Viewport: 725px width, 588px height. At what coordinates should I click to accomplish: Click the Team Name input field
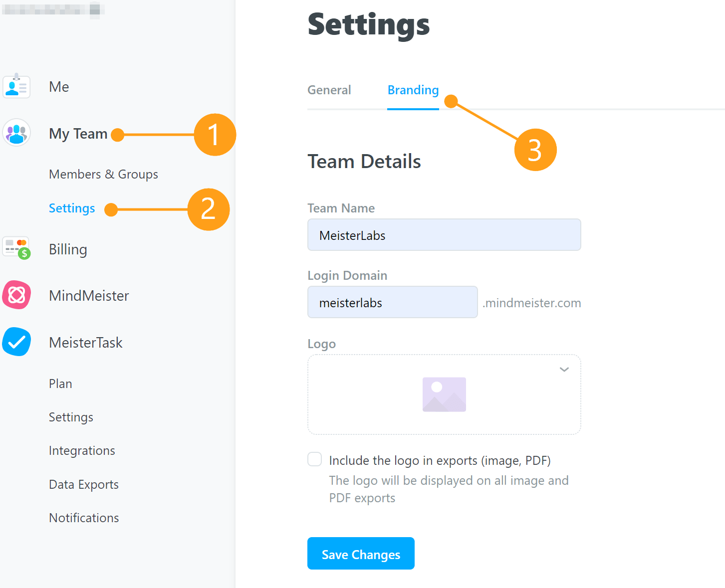(x=444, y=235)
